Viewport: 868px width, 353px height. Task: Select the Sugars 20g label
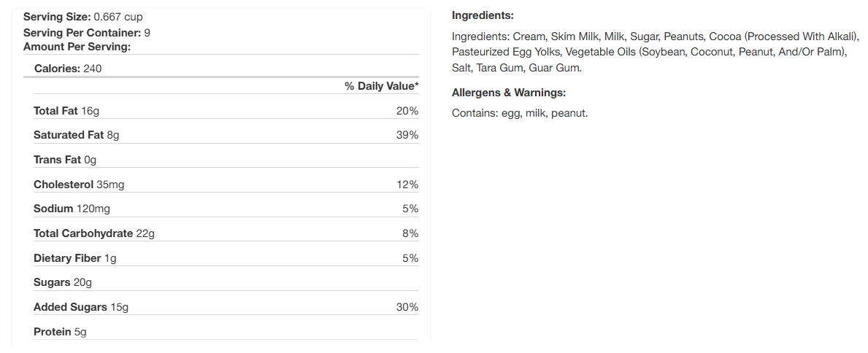pyautogui.click(x=63, y=282)
